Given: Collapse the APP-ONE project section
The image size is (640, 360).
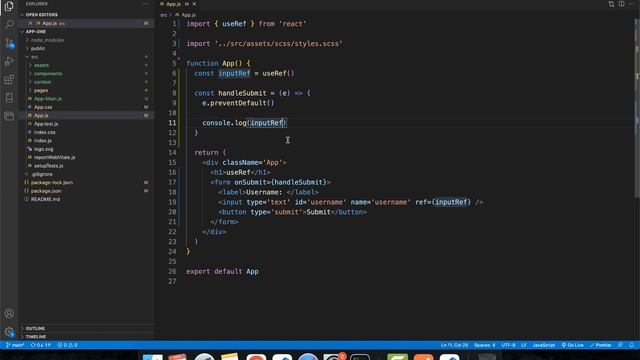Looking at the screenshot, I should [36, 31].
